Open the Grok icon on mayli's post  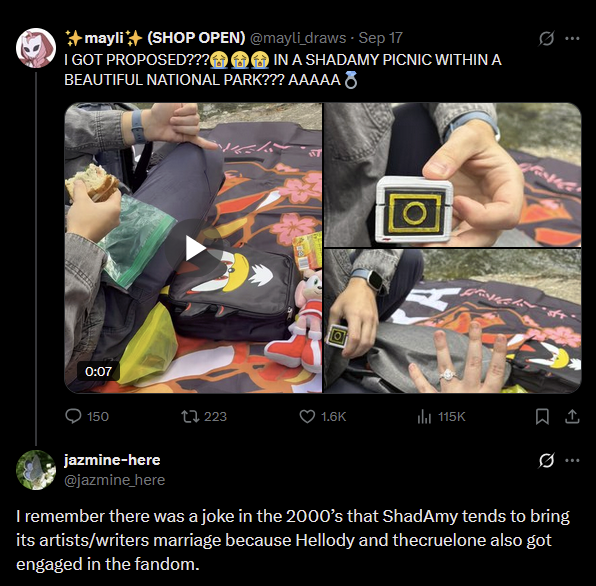point(547,38)
